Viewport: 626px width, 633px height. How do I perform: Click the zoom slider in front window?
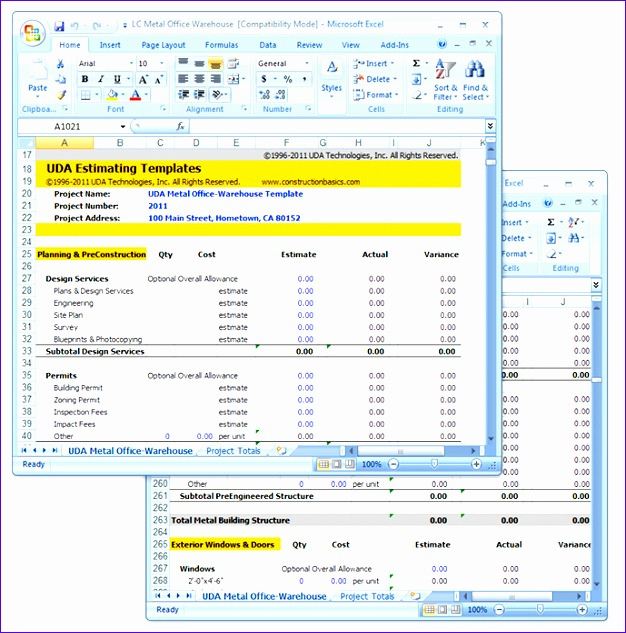[434, 464]
